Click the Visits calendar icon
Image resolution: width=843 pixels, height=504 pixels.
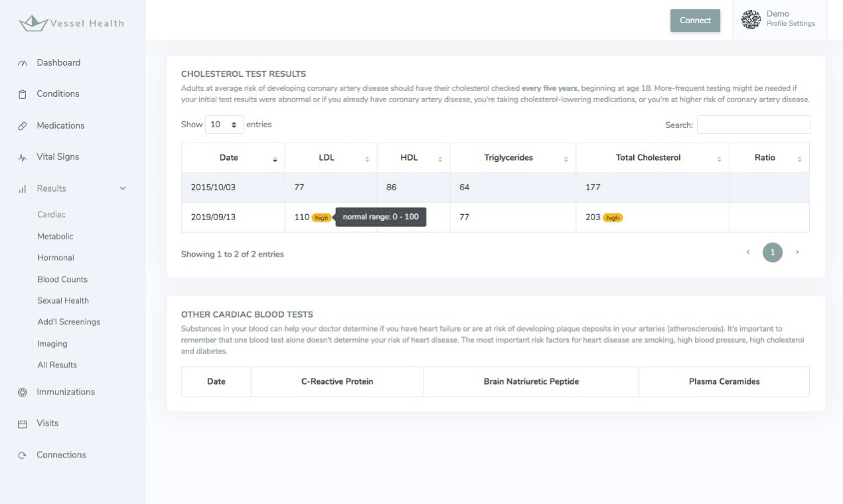click(x=23, y=424)
